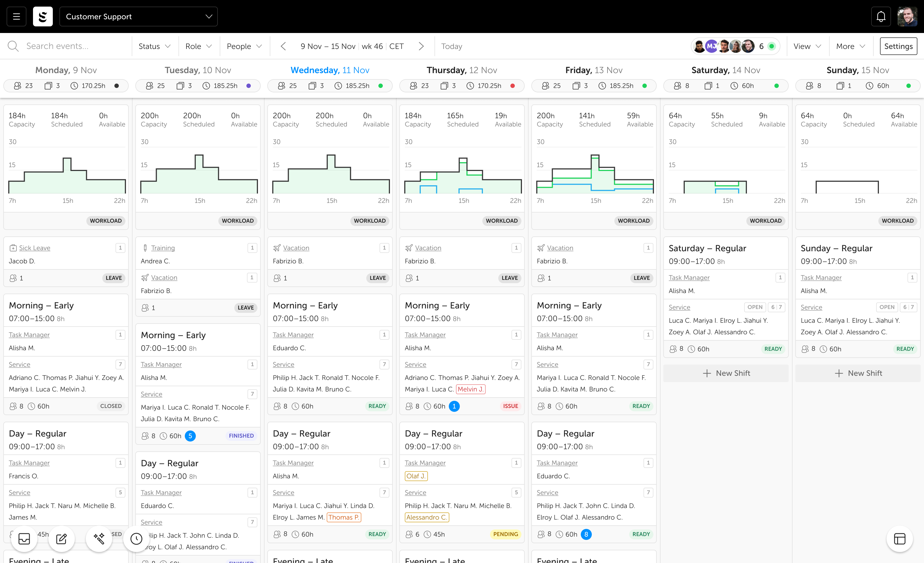Toggle the layout panel floating button
This screenshot has width=924, height=563.
point(900,539)
